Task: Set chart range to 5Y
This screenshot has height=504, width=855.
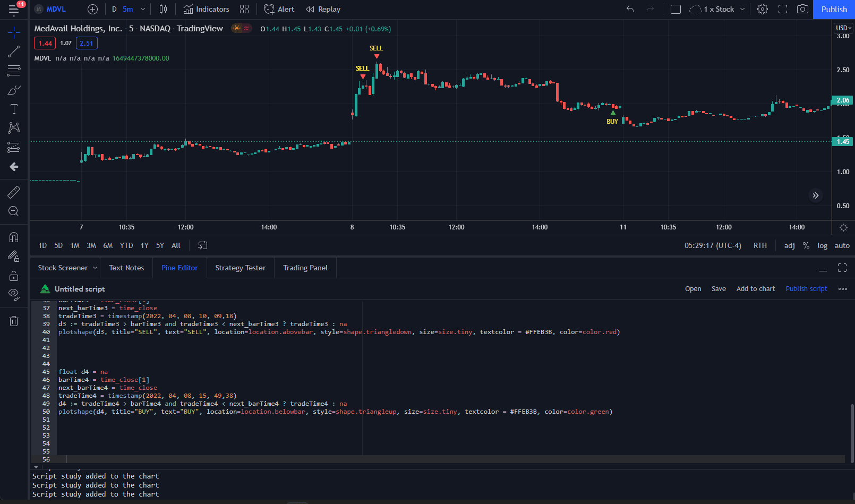Action: click(160, 246)
